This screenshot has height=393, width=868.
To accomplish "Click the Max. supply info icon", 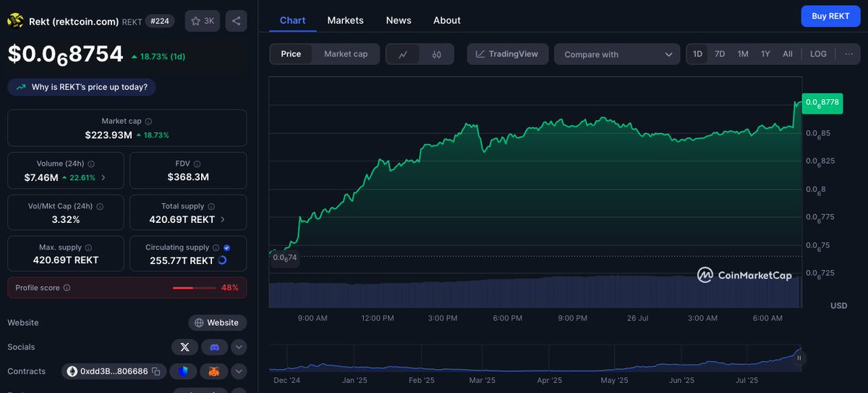I will (88, 248).
